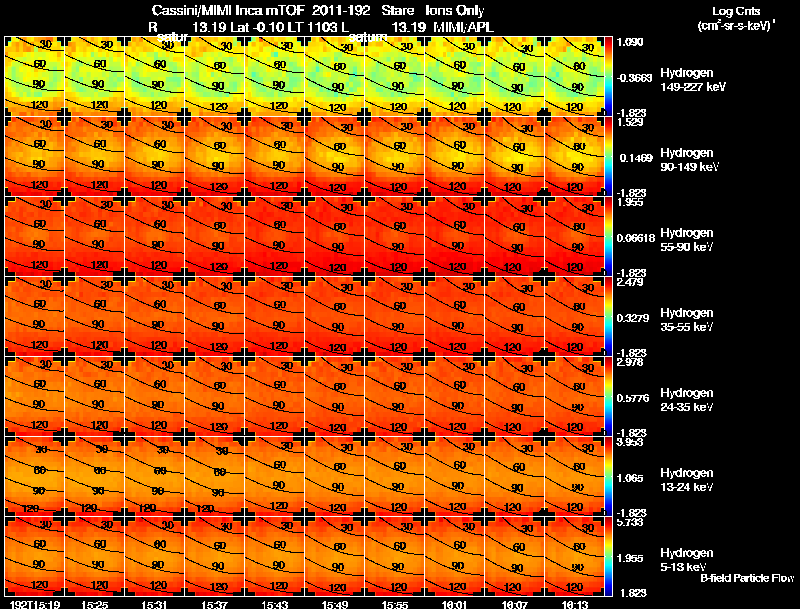Select the 149-227 keV panel at 16:07
Image resolution: width=800 pixels, height=609 pixels.
point(515,76)
